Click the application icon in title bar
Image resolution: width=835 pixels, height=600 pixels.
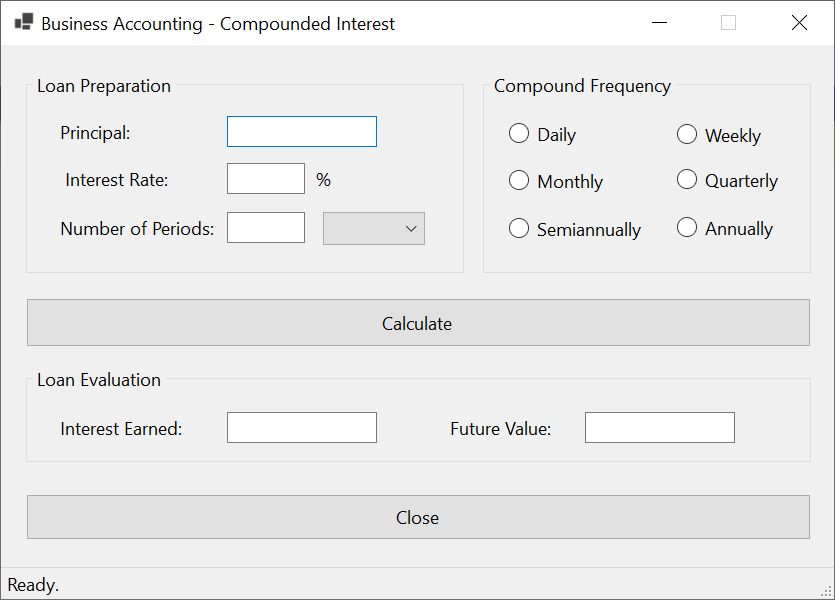23,22
